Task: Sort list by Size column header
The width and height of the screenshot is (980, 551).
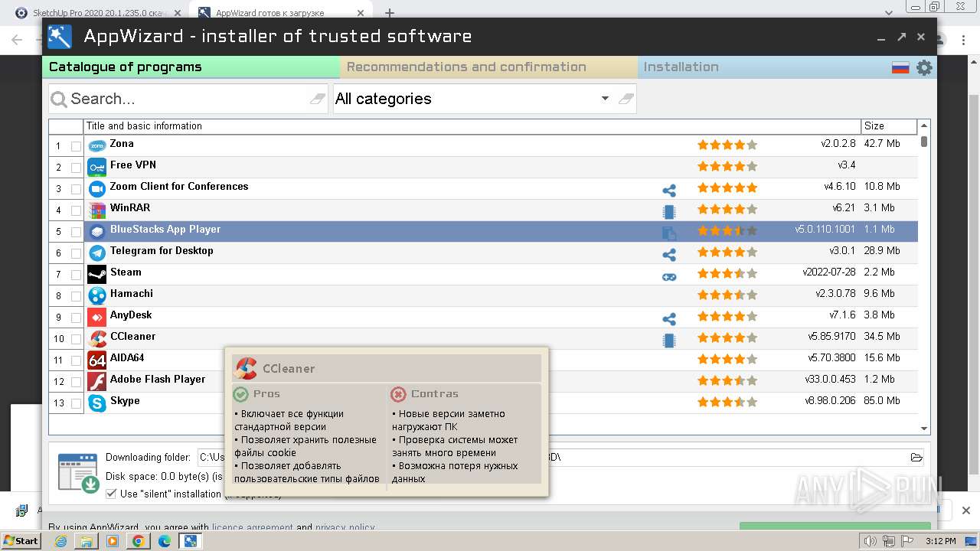Action: pyautogui.click(x=889, y=126)
